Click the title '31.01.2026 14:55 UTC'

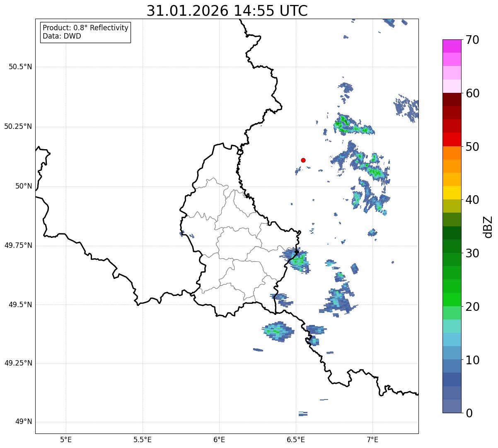point(227,11)
